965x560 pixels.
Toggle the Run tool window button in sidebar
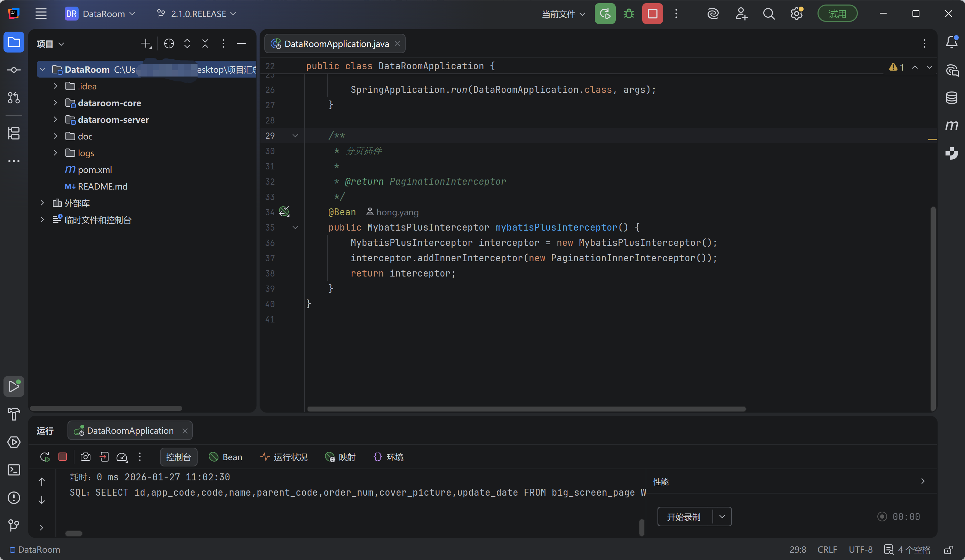[14, 386]
